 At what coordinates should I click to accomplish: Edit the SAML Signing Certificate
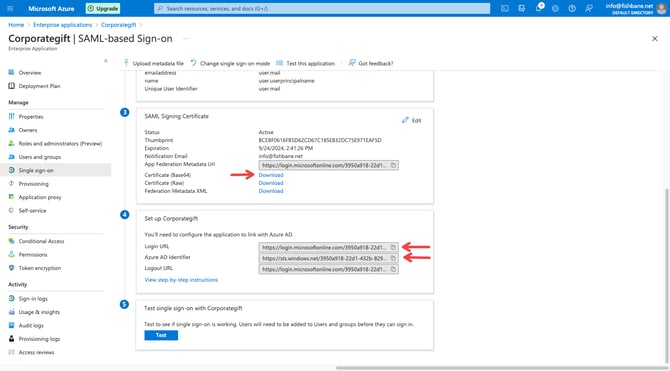point(411,121)
